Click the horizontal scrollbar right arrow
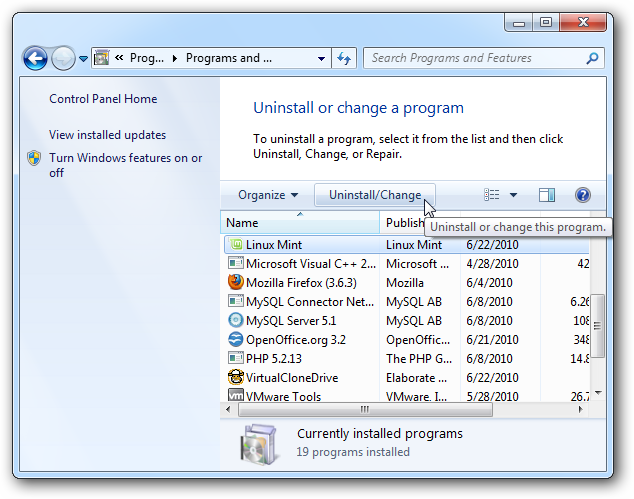 tap(581, 410)
